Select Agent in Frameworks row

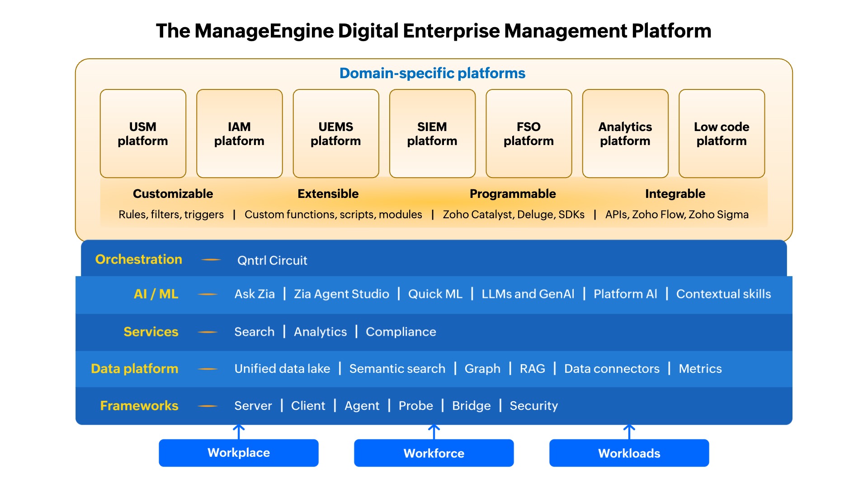pyautogui.click(x=362, y=406)
